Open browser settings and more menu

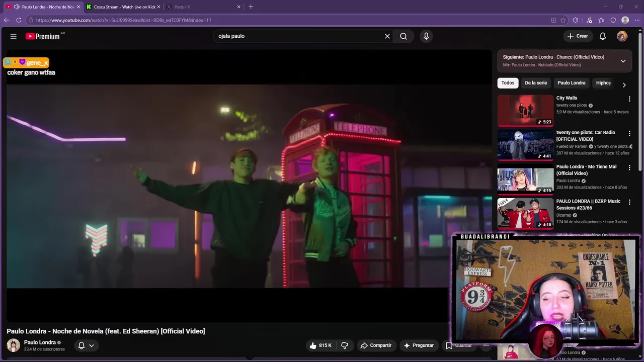click(x=637, y=20)
